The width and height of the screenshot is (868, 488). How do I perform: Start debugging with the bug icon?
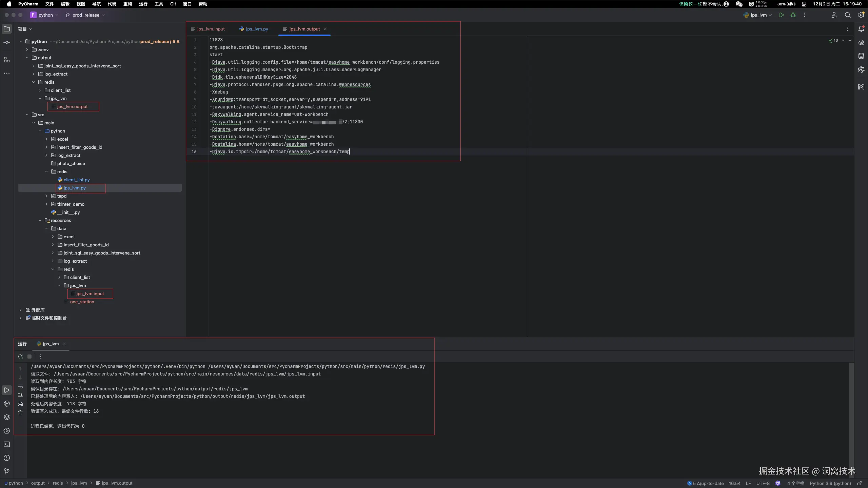click(793, 15)
